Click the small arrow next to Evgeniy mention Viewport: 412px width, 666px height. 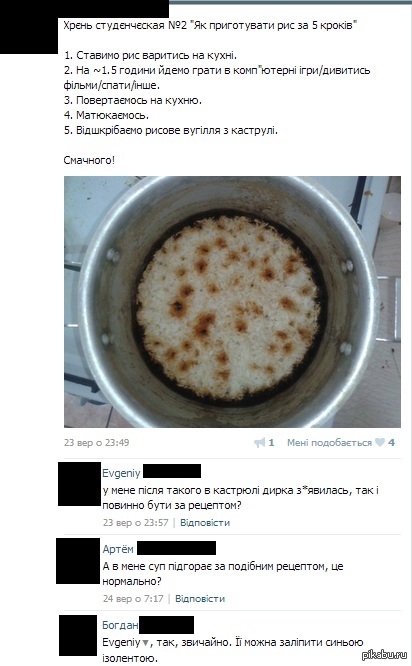146,643
